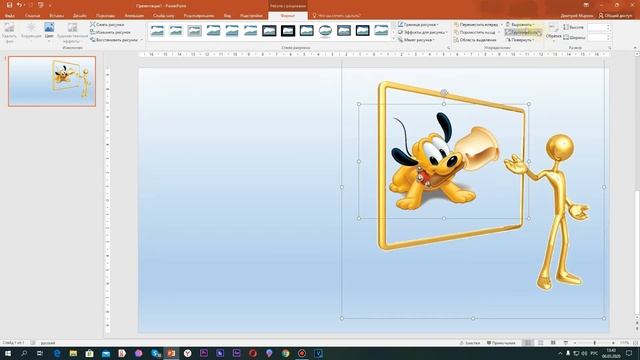640x360 pixels.
Task: Collapse the ribbon with the chevron arrow
Action: tap(635, 48)
